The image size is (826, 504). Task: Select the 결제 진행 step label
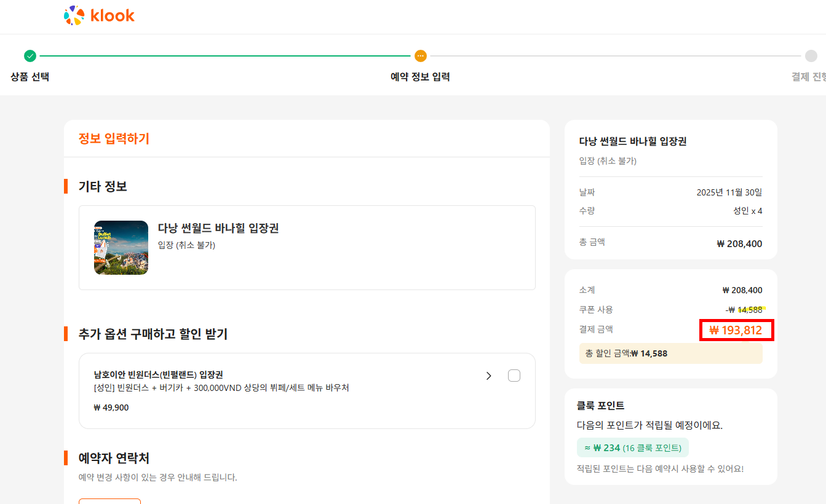(808, 77)
